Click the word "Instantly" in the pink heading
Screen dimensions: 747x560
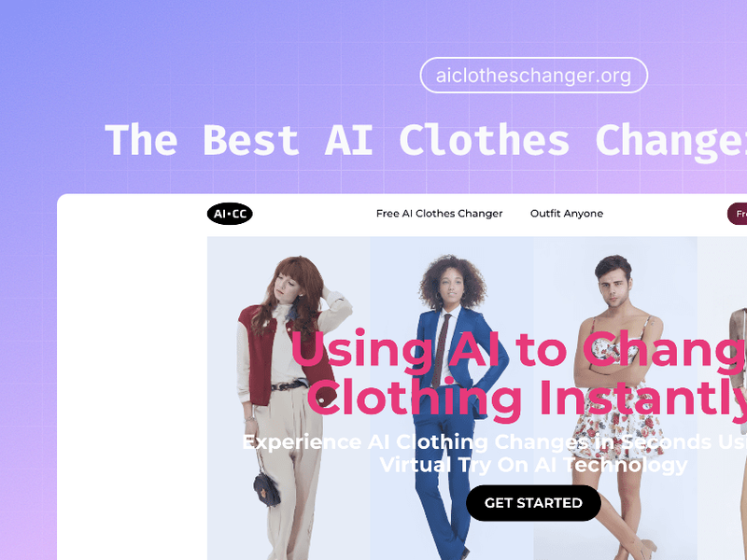click(x=643, y=399)
